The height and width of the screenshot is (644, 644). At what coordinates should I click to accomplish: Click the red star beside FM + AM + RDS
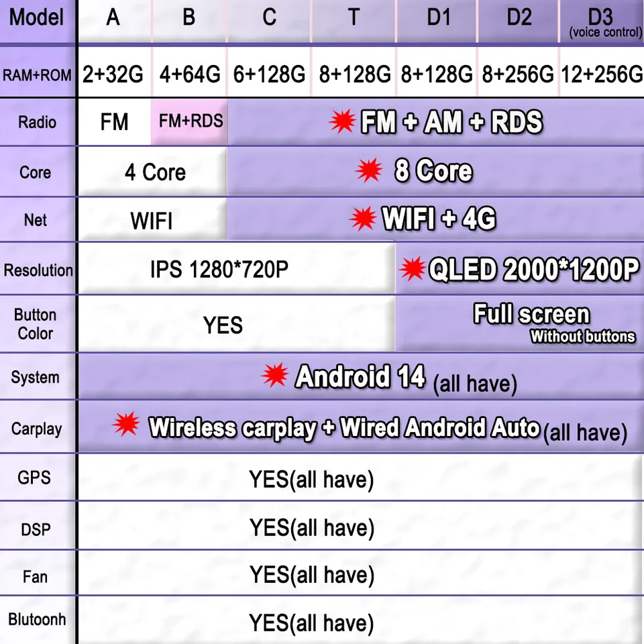(x=341, y=121)
